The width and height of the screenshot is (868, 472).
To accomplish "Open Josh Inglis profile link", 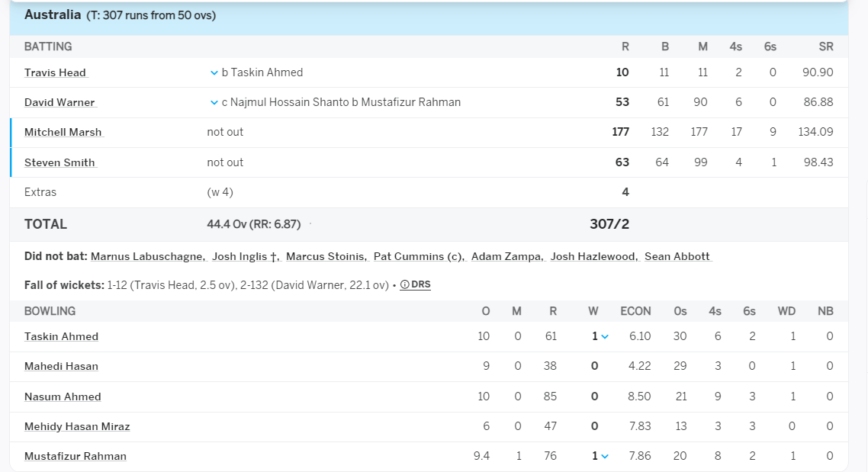I will click(246, 256).
